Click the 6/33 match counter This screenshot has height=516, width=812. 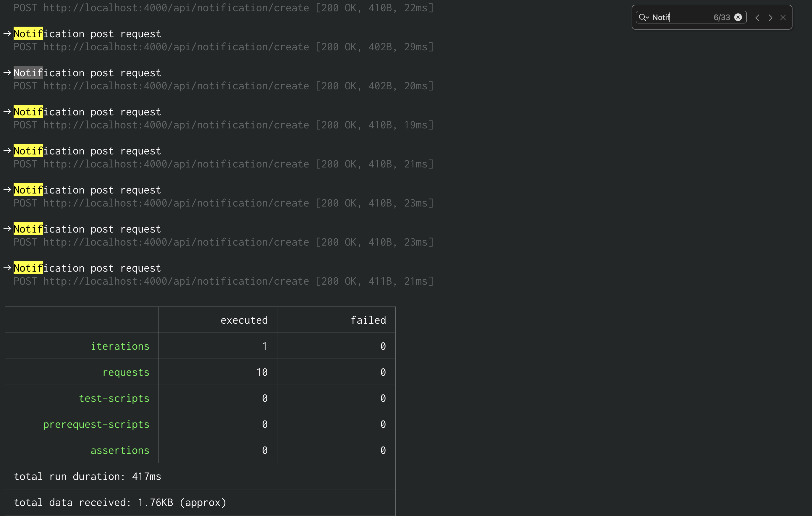[x=722, y=17]
